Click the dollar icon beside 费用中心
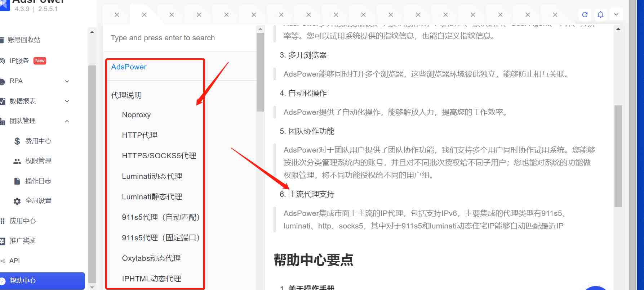This screenshot has width=644, height=290. tap(17, 141)
